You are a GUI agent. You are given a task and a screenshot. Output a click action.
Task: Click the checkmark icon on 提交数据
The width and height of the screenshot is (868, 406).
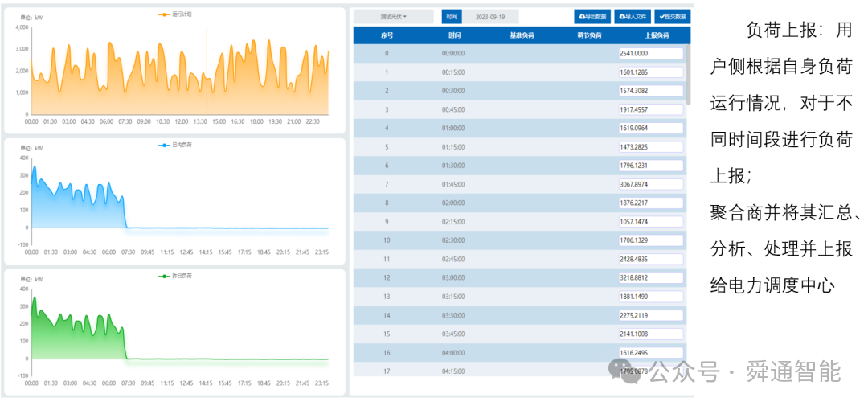click(661, 17)
